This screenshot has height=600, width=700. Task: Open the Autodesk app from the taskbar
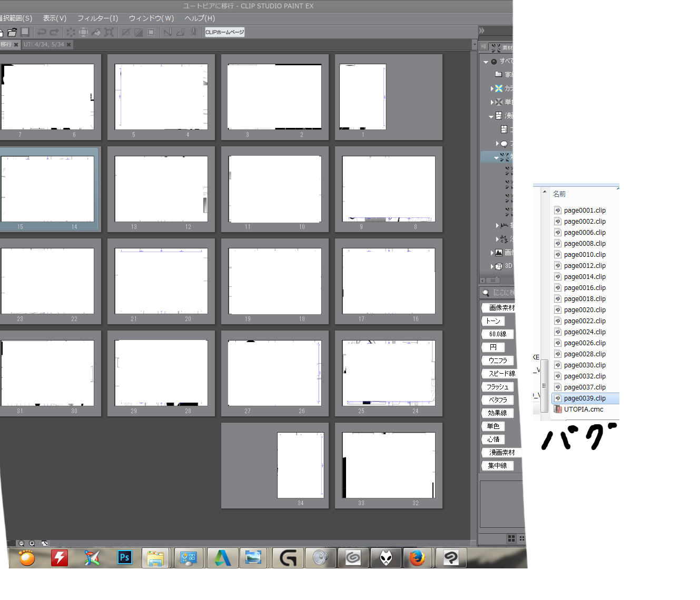tap(222, 558)
